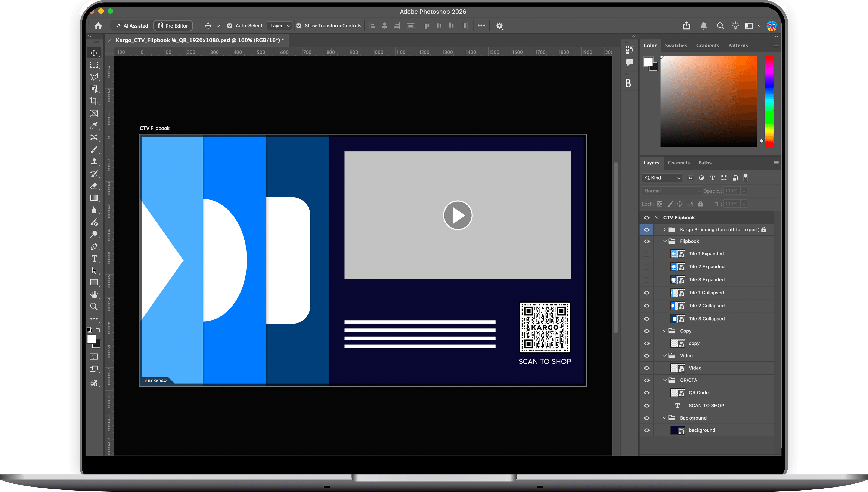Viewport: 868px width, 492px height.
Task: Collapse the CTV Flipbook artboard
Action: [657, 218]
